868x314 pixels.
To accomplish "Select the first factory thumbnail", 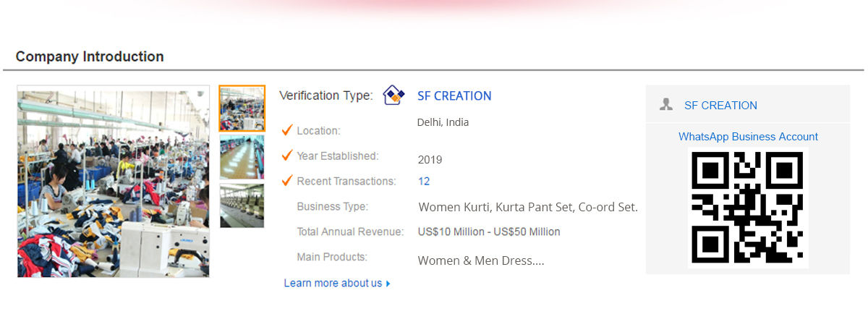I will (242, 109).
